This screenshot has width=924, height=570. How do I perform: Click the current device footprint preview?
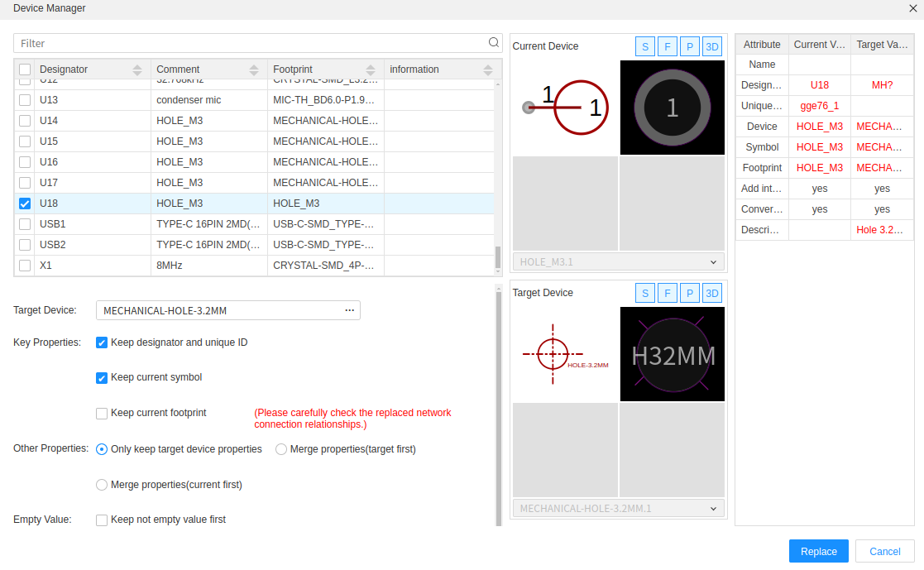coord(673,108)
